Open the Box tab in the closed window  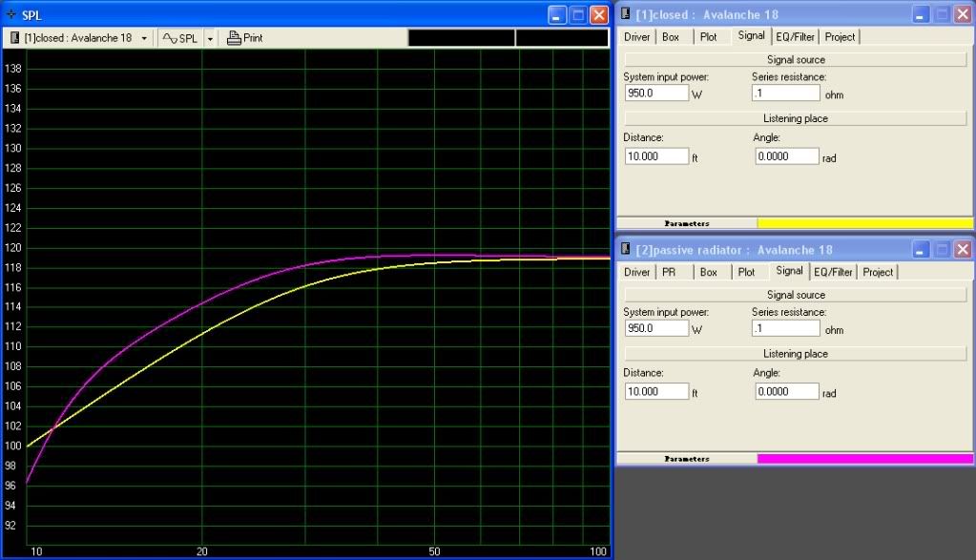(671, 36)
